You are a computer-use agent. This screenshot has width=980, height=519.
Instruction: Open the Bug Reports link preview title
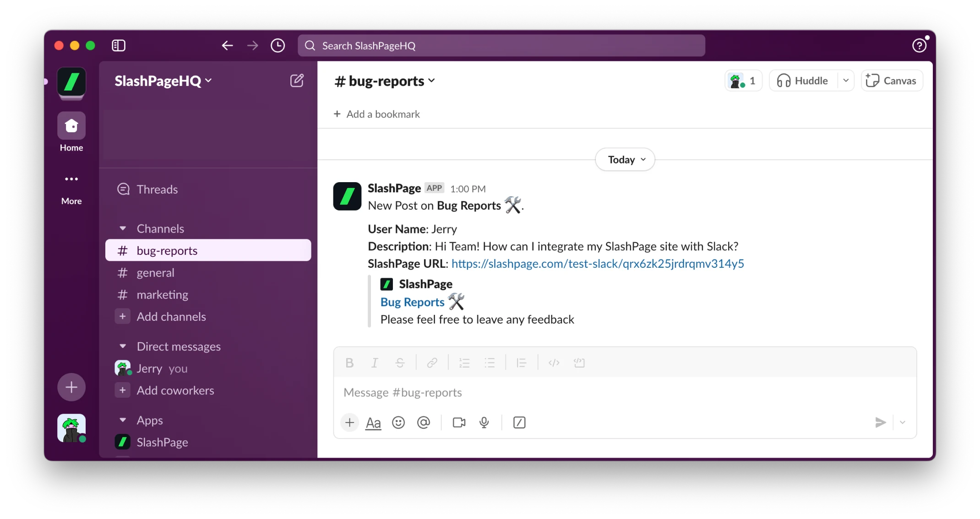412,302
